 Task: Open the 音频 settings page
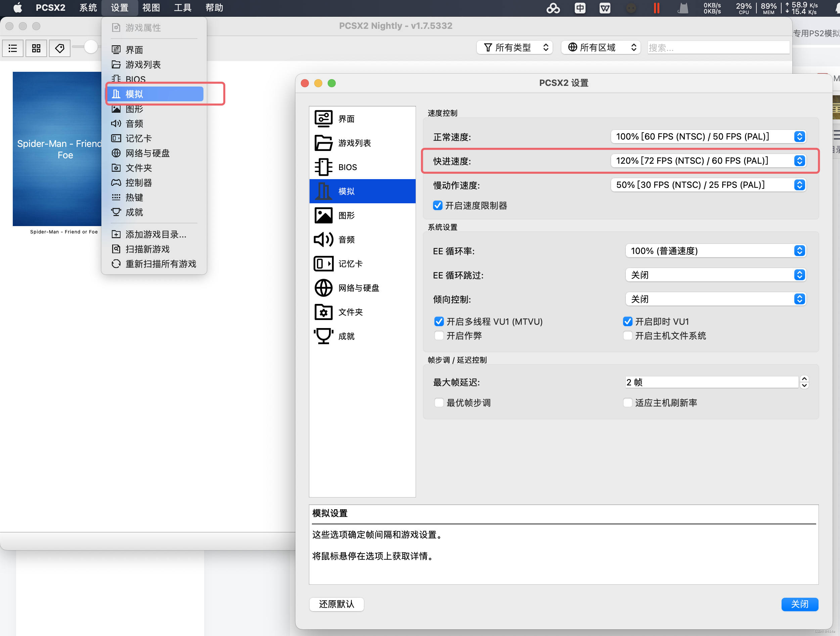click(x=345, y=240)
